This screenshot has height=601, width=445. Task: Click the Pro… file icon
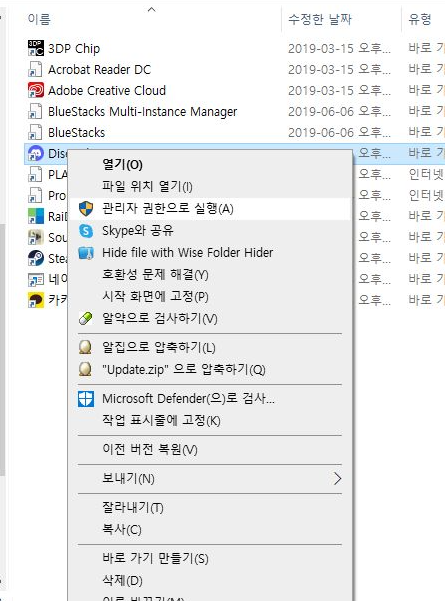point(36,195)
